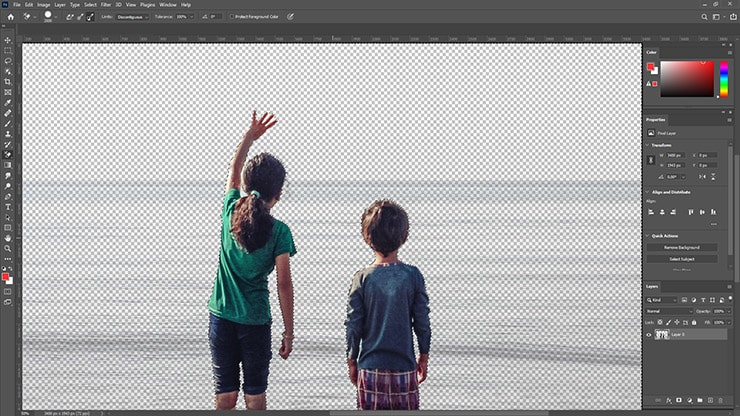Screen dimensions: 740x416
Task: Enable Protect Foreground Color checkbox
Action: click(x=231, y=16)
